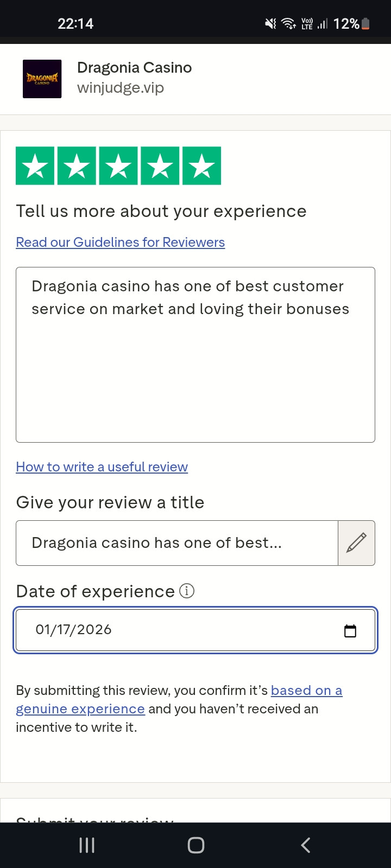
Task: Open Android recent apps button
Action: pos(87,845)
